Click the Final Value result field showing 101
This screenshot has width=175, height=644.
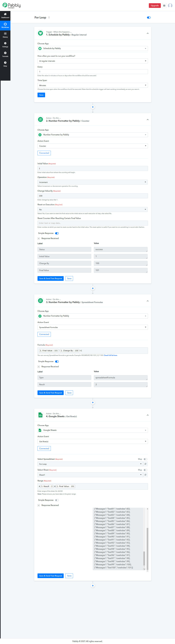(121, 270)
